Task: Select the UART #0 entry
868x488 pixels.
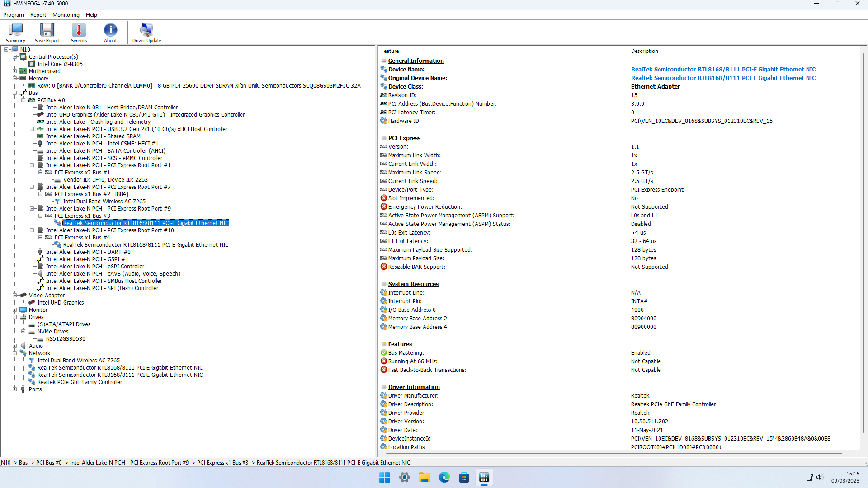Action: pos(88,252)
